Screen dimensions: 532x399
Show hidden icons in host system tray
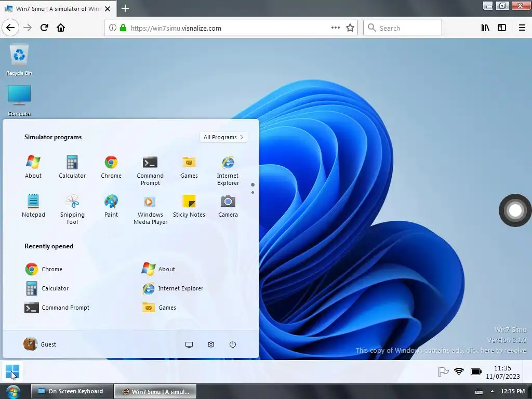click(492, 392)
